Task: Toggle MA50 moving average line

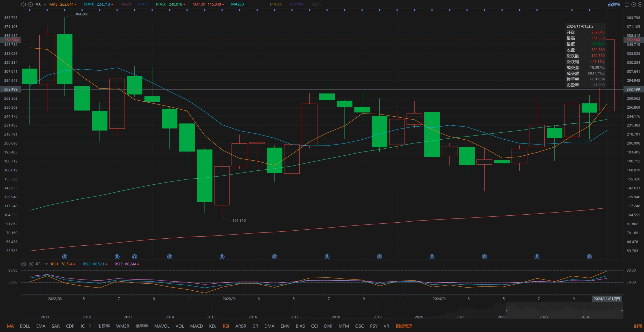Action: coord(171,4)
